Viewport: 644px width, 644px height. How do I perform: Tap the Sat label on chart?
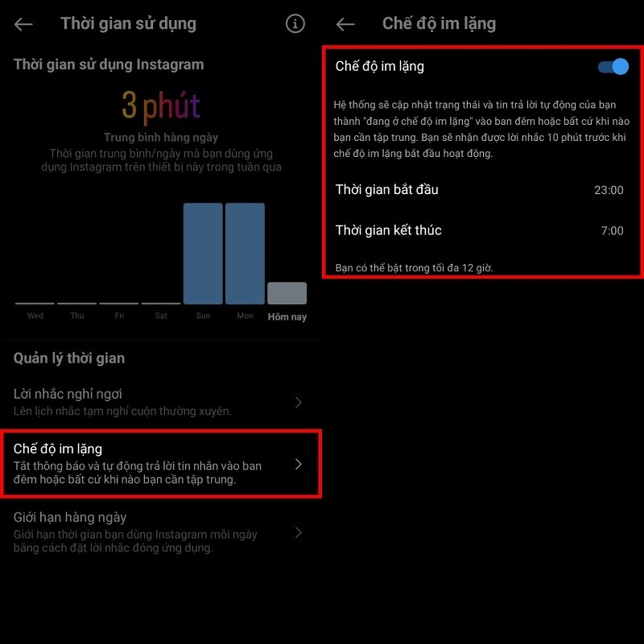(161, 316)
